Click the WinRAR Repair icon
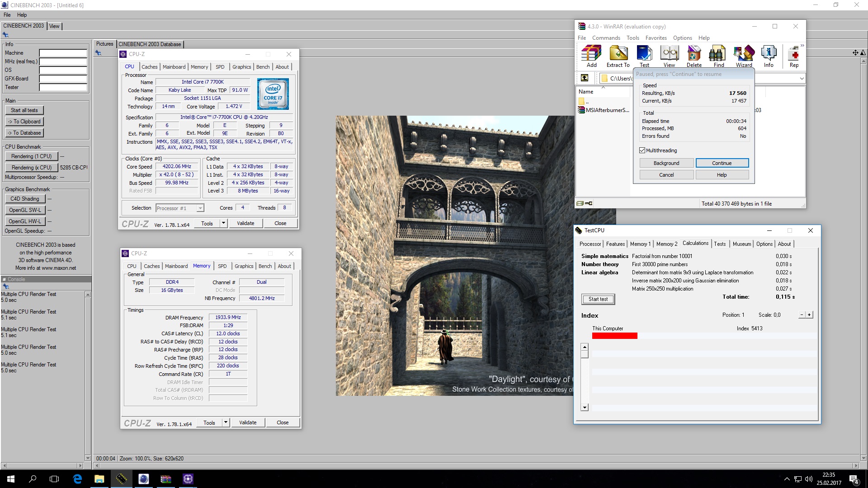The width and height of the screenshot is (868, 488). pyautogui.click(x=794, y=56)
